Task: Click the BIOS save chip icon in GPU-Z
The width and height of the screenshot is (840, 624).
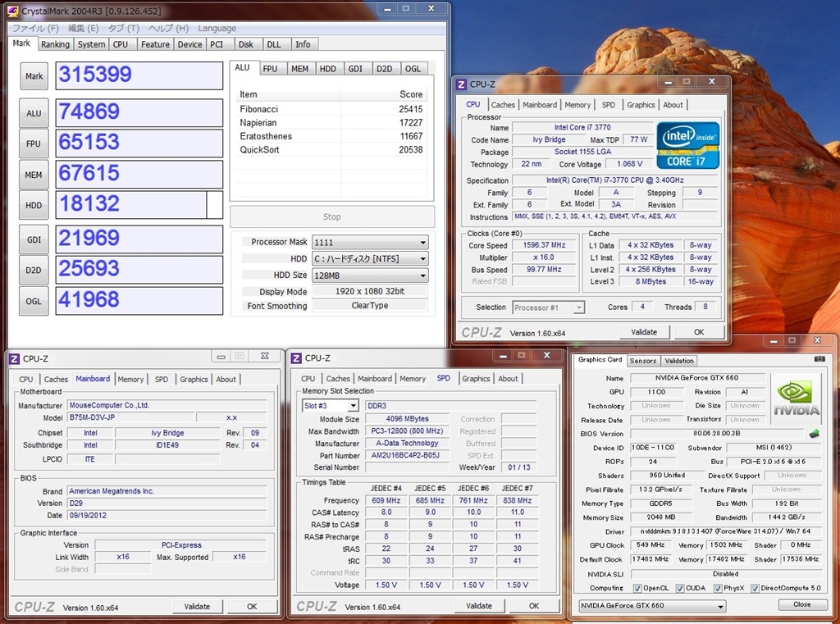Action: tap(815, 433)
